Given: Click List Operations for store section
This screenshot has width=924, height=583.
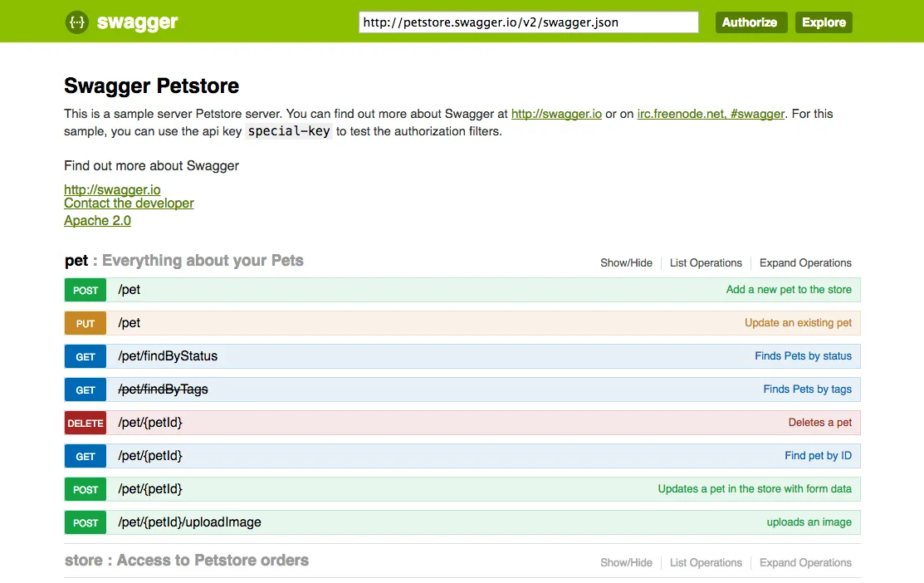Looking at the screenshot, I should [706, 562].
